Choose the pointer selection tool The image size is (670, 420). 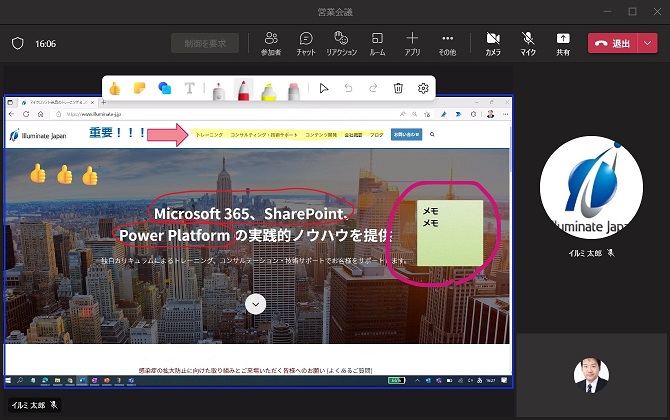point(324,88)
